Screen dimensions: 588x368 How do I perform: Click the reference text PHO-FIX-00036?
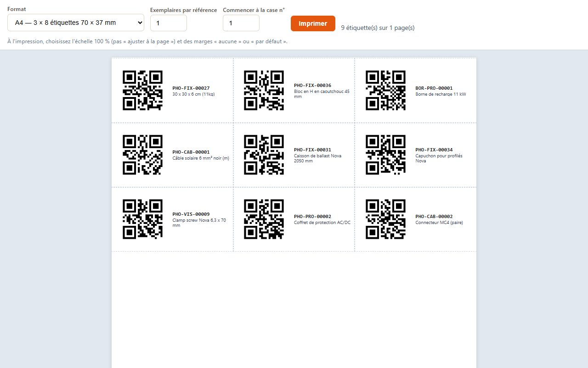click(312, 85)
